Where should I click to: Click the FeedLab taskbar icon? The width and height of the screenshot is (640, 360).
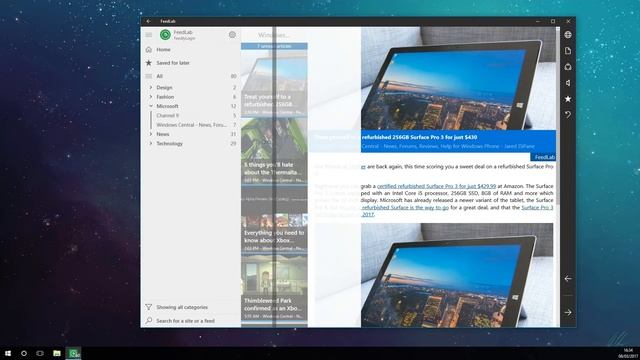[74, 353]
